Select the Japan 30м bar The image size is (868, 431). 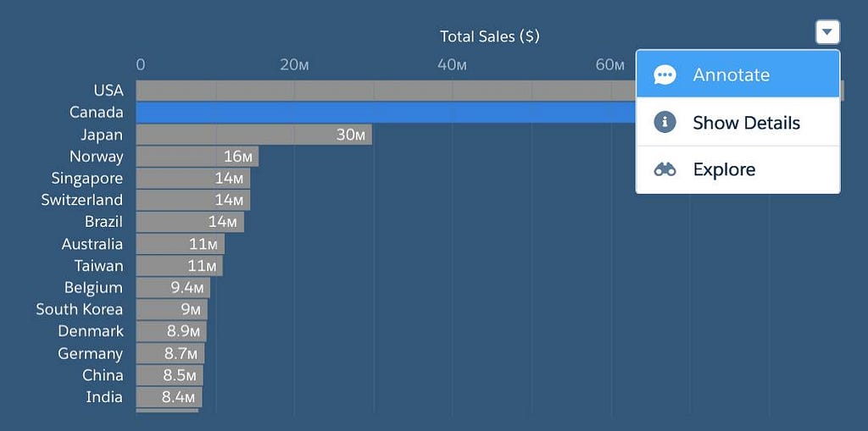(254, 135)
